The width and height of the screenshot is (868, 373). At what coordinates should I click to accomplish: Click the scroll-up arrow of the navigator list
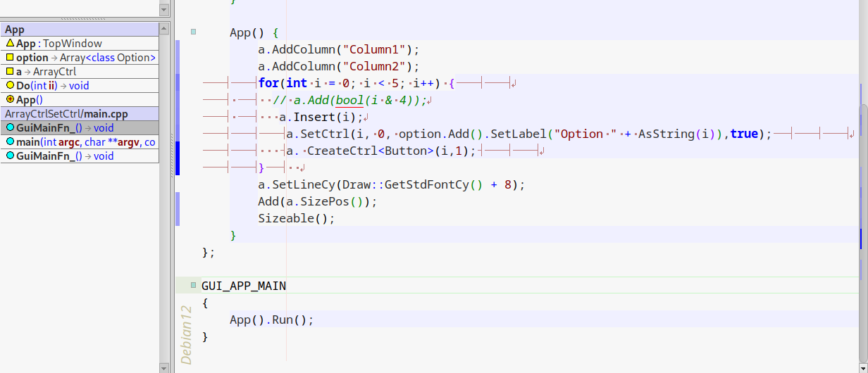(164, 28)
